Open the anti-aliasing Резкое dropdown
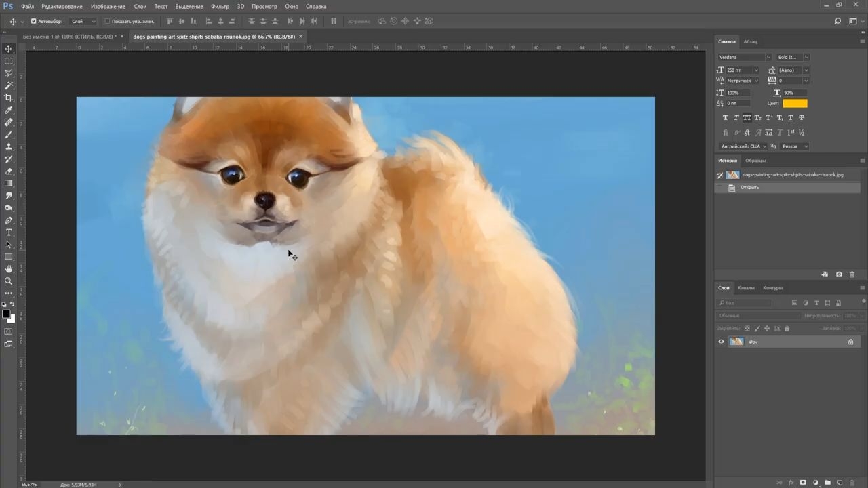 [795, 146]
